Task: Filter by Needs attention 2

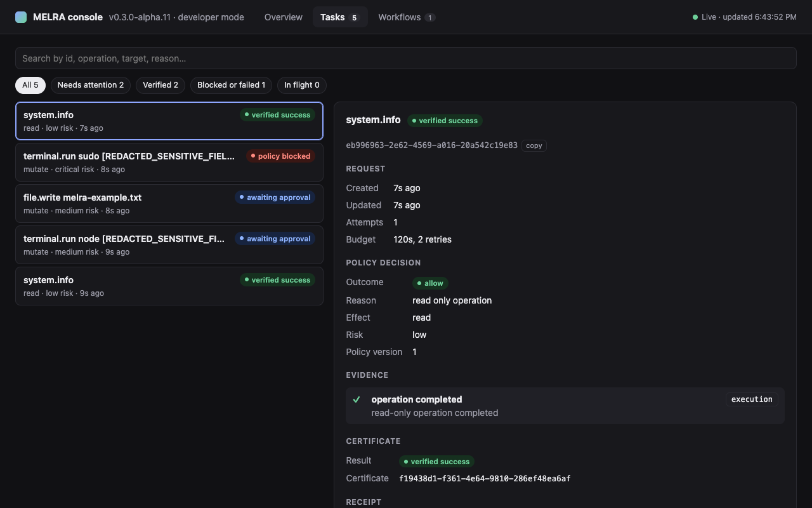Action: pyautogui.click(x=91, y=85)
